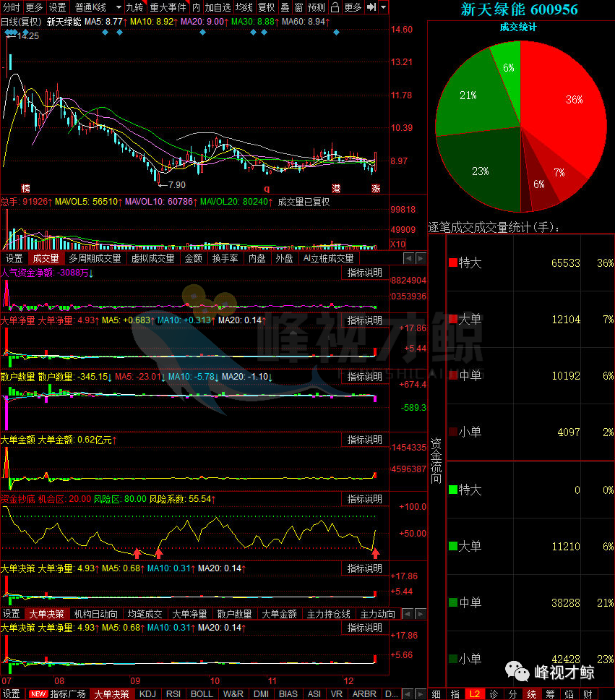
Task: Select the 内盘 tab
Action: (257, 258)
